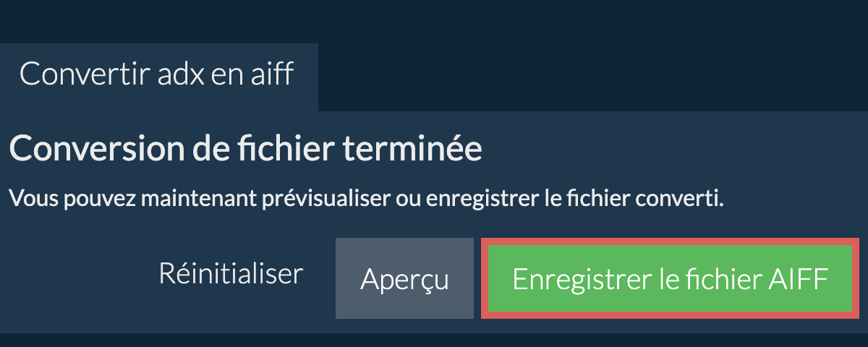The height and width of the screenshot is (347, 868).
Task: Download the AIFF using the red-outlined button
Action: click(x=670, y=279)
